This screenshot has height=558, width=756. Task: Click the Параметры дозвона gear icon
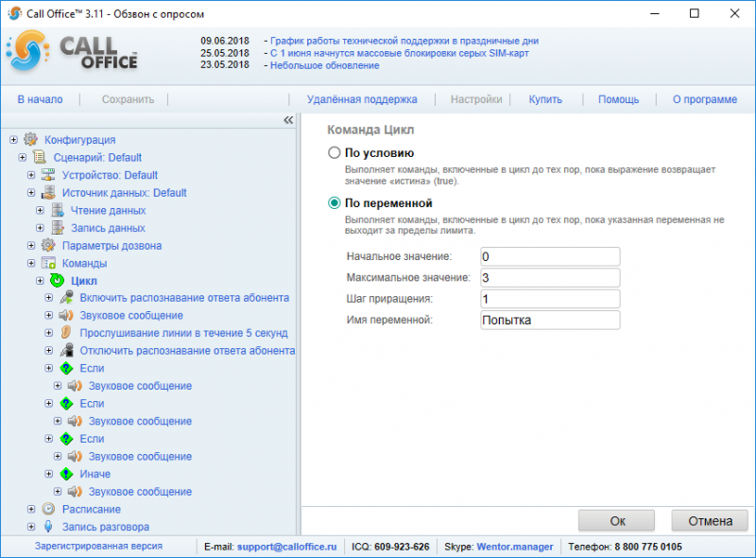48,245
